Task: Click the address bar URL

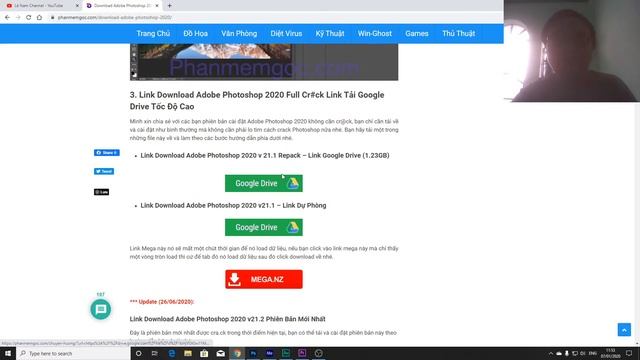Action: coord(115,18)
